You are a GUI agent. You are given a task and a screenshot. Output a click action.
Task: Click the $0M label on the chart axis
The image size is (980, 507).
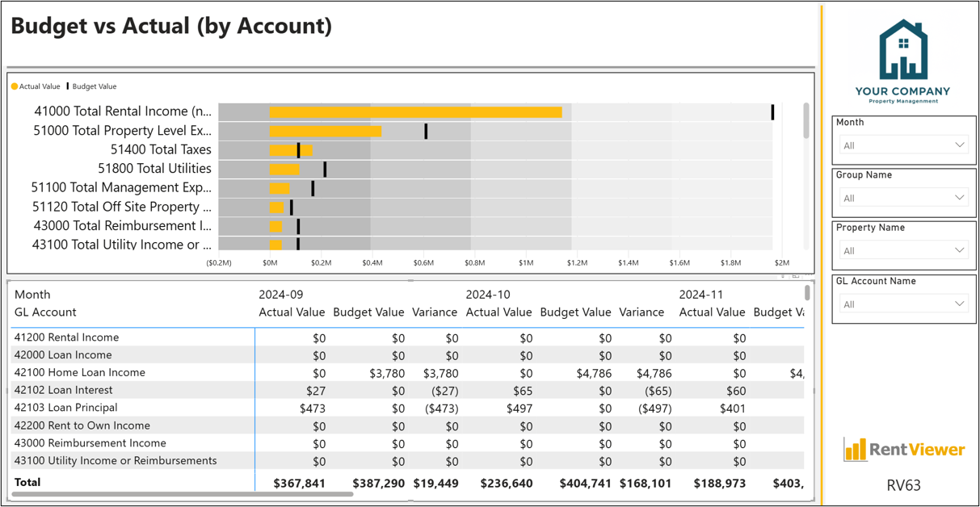270,263
